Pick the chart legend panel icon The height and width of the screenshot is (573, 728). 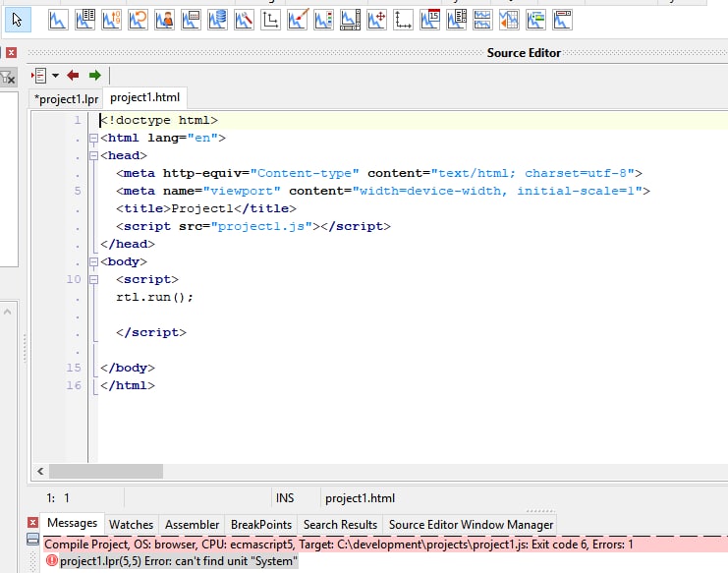pos(323,20)
